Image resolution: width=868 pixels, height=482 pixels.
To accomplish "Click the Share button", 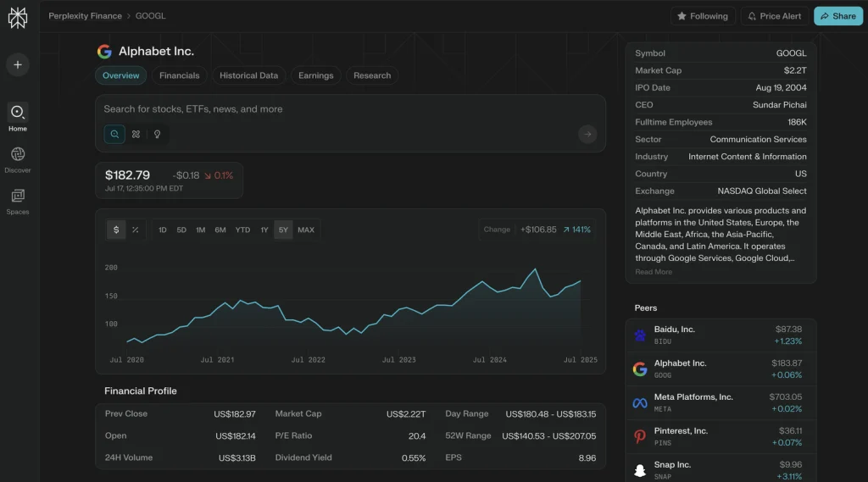I will coord(837,16).
